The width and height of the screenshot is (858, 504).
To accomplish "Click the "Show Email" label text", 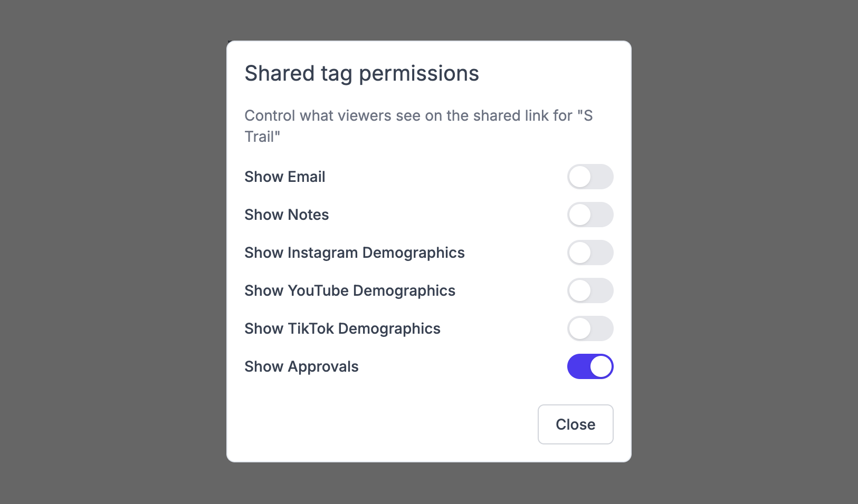I will (284, 177).
